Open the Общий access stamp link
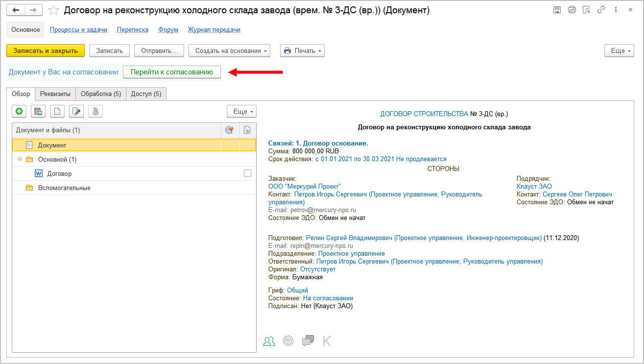 297,290
